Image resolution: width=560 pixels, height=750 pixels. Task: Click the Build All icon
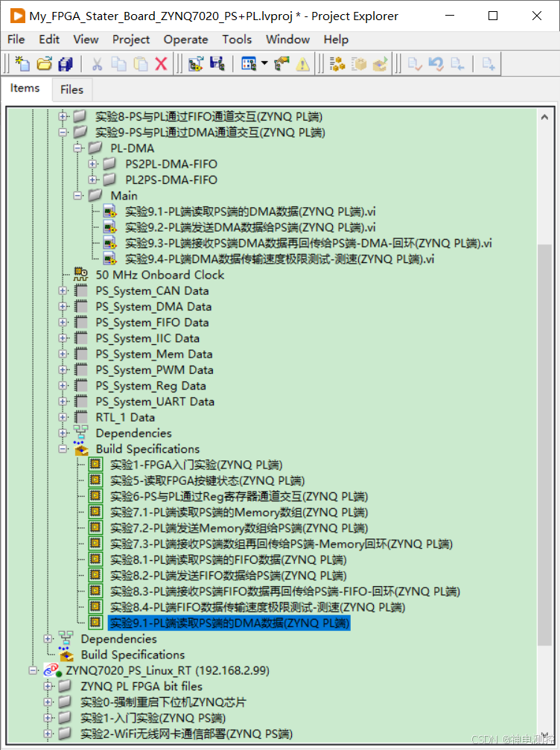[337, 63]
